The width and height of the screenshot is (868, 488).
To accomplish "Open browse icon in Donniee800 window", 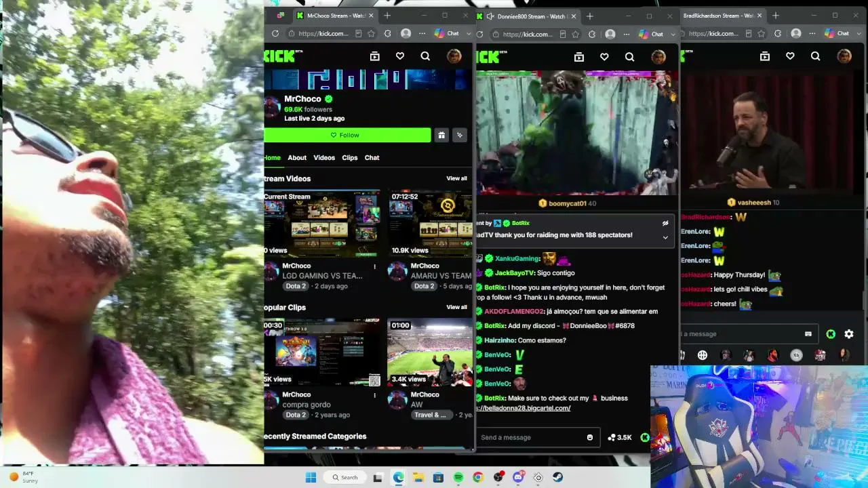I will (579, 57).
